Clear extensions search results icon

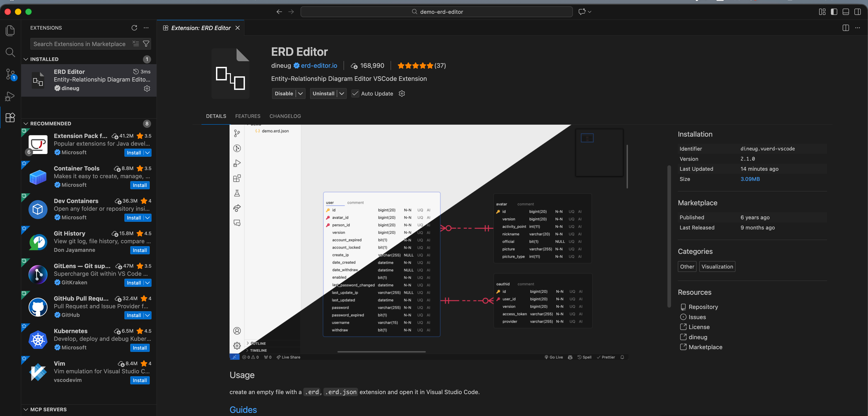tap(135, 44)
